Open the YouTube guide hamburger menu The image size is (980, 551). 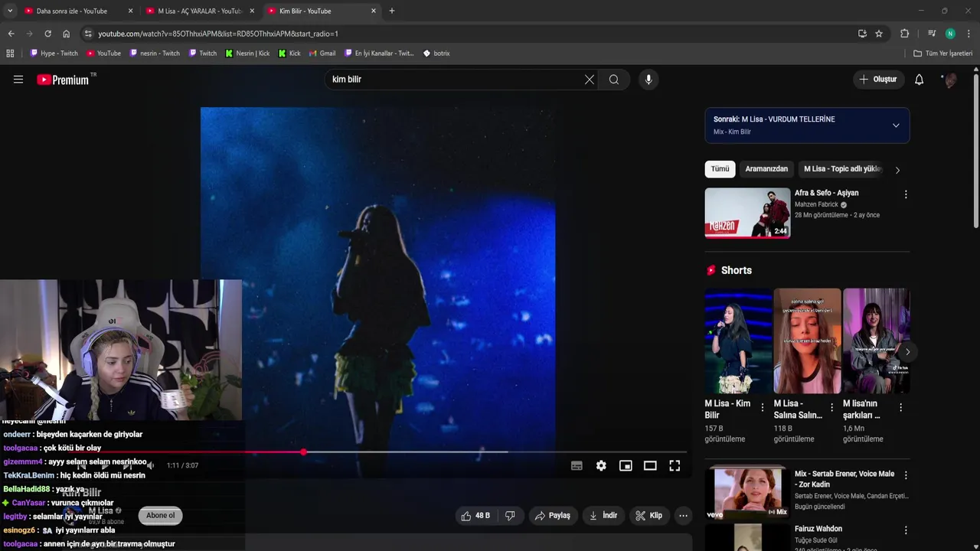coord(18,80)
